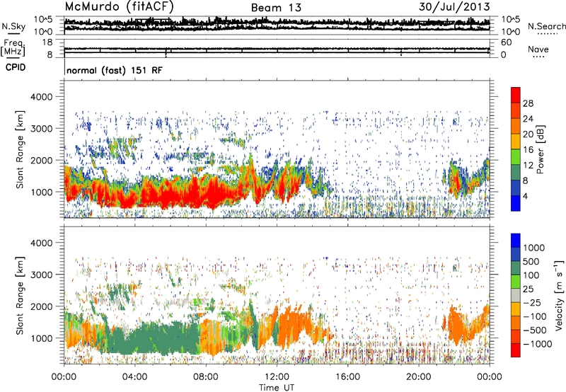566x392 pixels.
Task: Click the -1000 value on velocity colorbar
Action: click(537, 344)
